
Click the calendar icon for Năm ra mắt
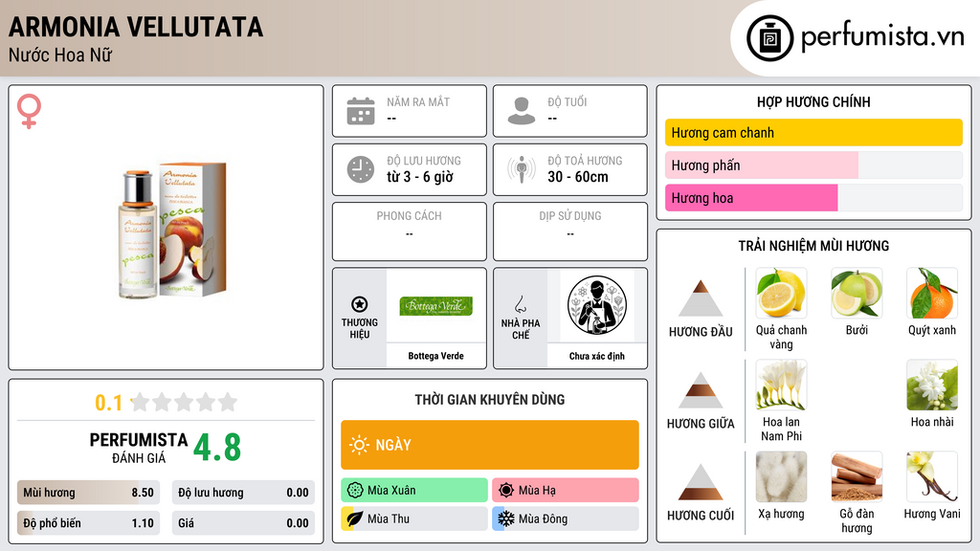pos(361,111)
